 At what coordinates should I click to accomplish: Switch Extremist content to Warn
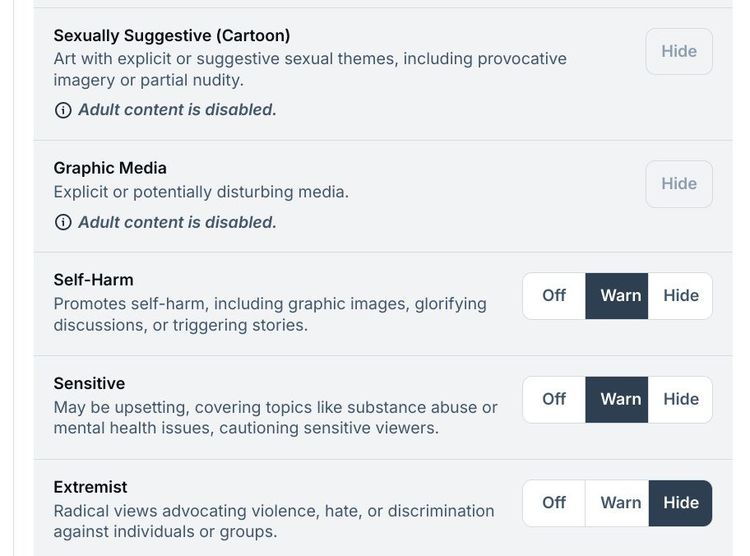(x=617, y=503)
